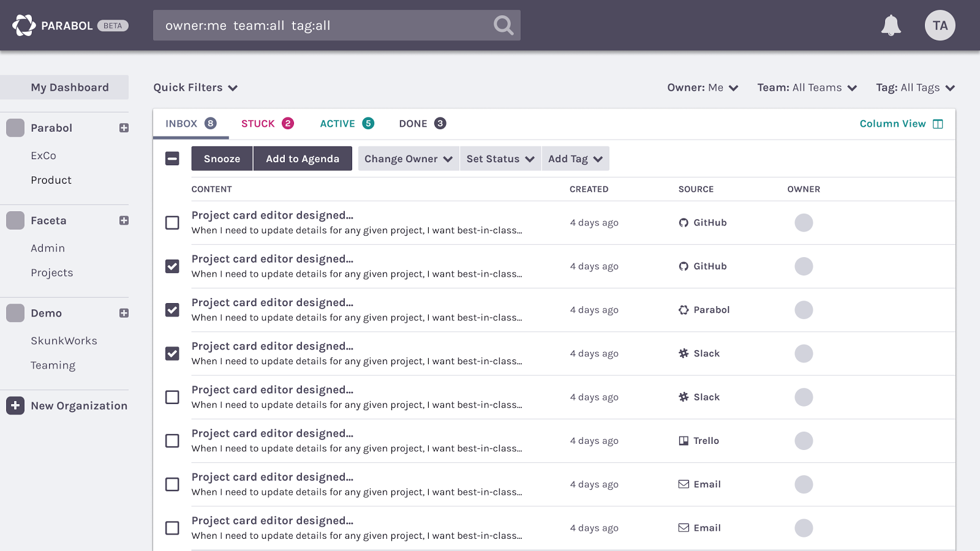Open the Tag: All Tags dropdown
980x551 pixels.
[x=915, y=88]
